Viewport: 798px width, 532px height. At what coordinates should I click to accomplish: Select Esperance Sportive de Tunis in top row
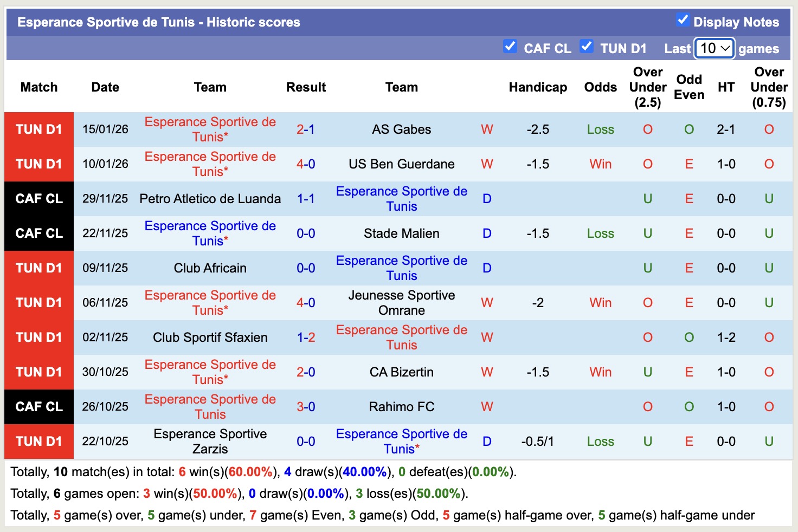coord(210,129)
